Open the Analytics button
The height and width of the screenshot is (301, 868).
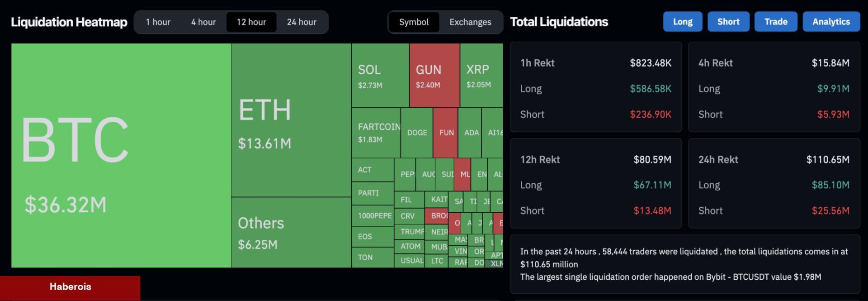(831, 22)
